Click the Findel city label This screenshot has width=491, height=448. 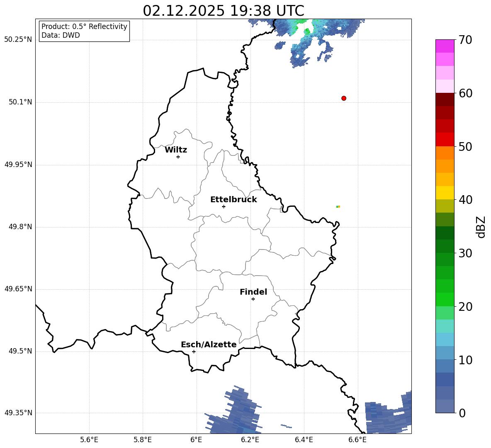(x=253, y=292)
